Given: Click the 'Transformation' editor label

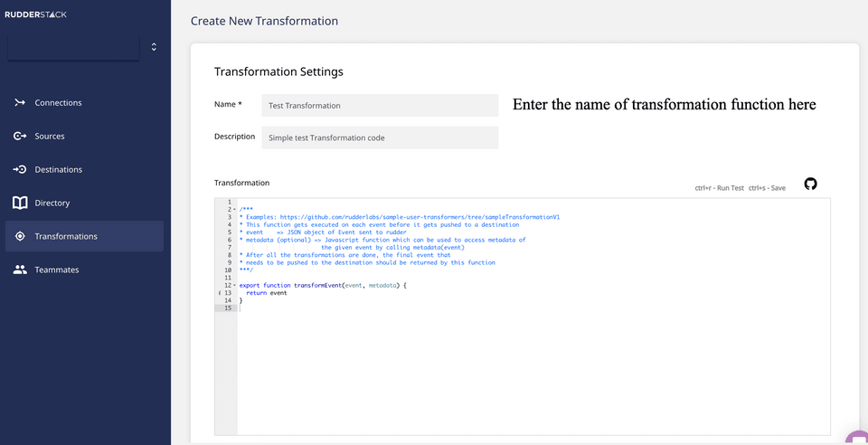Looking at the screenshot, I should pos(241,183).
